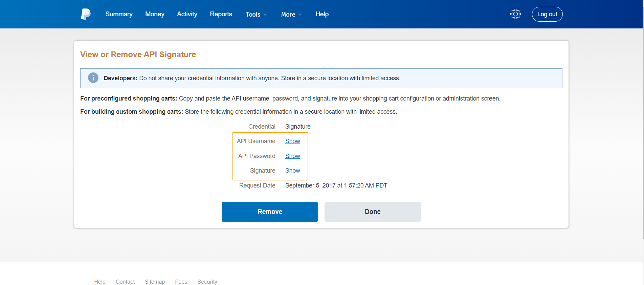Screen dimensions: 644x285
Task: Reveal the API Password
Action: pyautogui.click(x=292, y=156)
